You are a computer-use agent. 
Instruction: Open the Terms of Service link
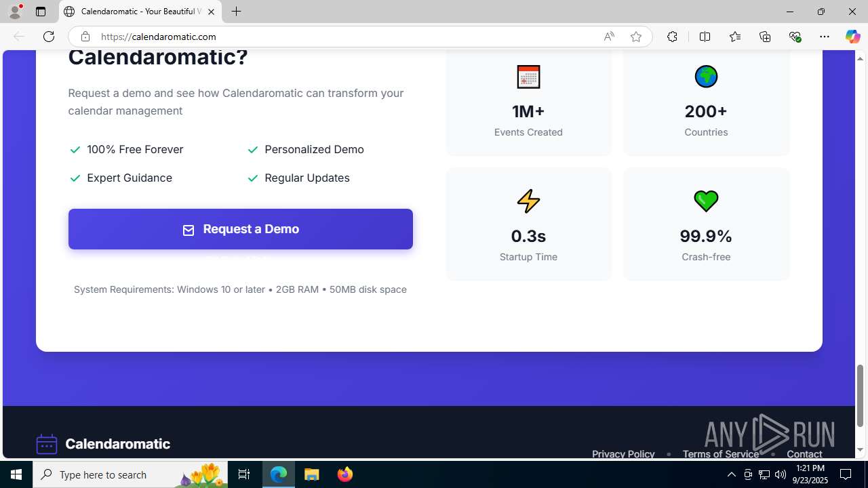coord(720,454)
